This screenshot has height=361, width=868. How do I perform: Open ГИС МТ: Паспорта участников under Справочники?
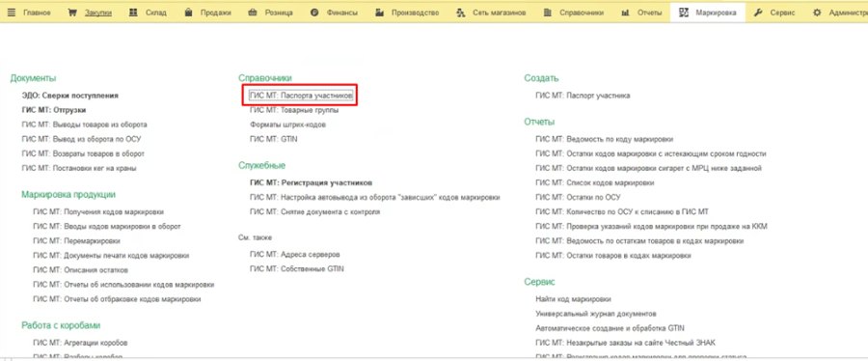301,96
